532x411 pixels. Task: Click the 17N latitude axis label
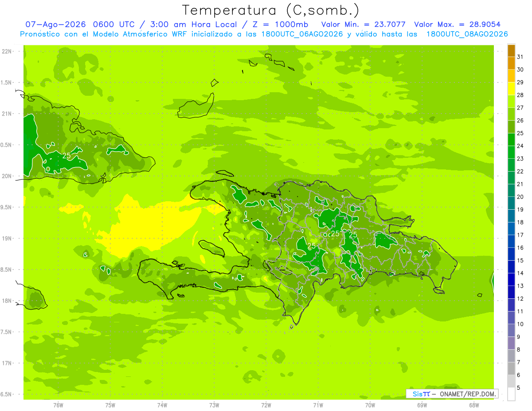tap(7, 363)
